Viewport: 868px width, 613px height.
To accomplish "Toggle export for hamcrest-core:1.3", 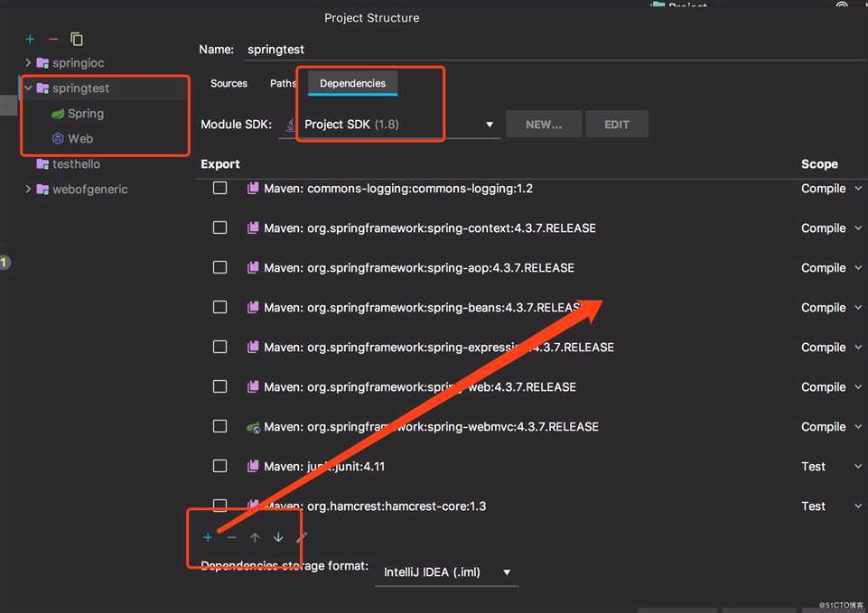I will [x=219, y=506].
